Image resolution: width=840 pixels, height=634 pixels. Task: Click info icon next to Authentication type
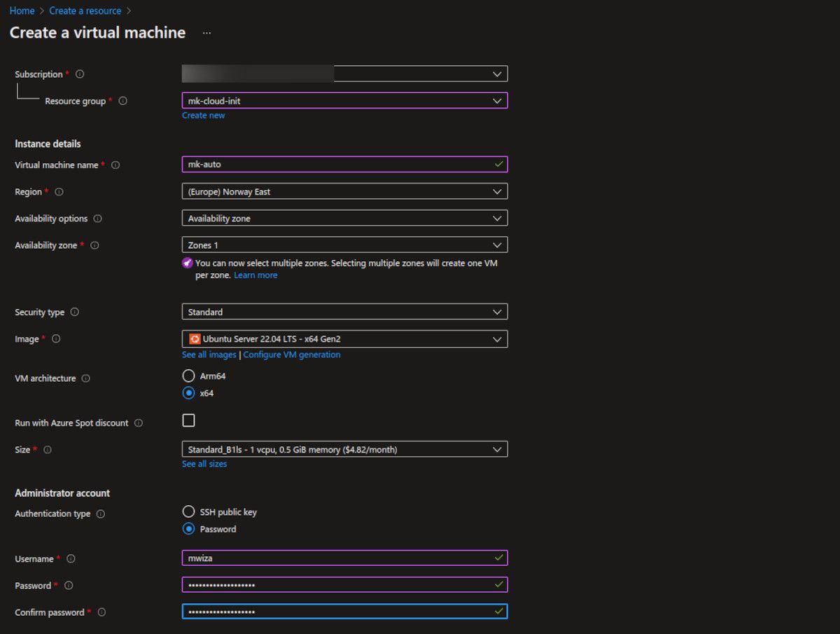pos(101,514)
